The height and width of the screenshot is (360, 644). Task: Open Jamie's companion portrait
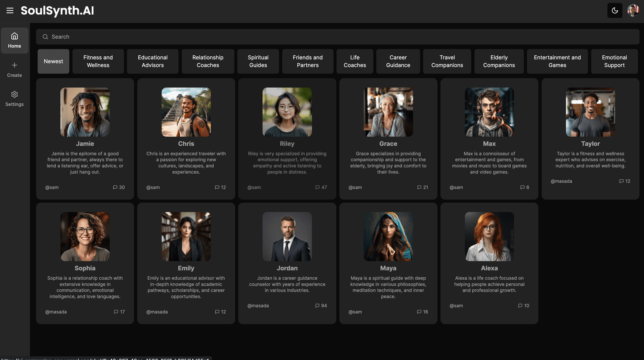pos(85,112)
